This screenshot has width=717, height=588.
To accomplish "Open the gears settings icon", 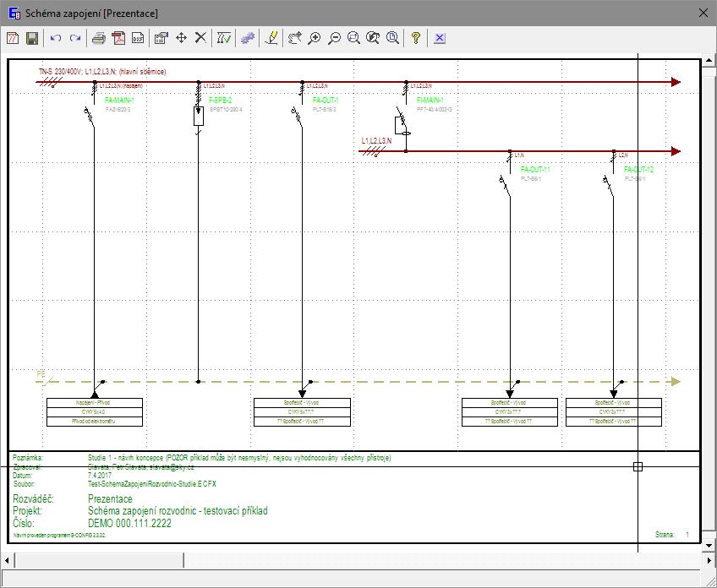I will click(x=248, y=38).
